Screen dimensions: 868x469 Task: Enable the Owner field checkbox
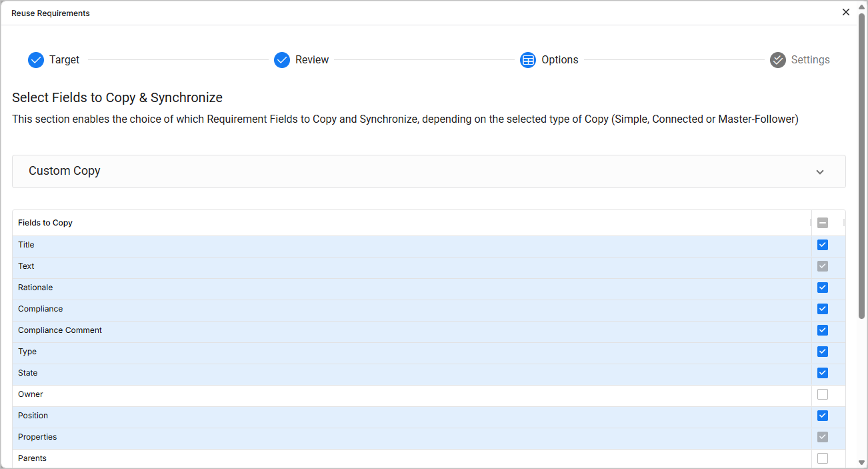point(823,394)
